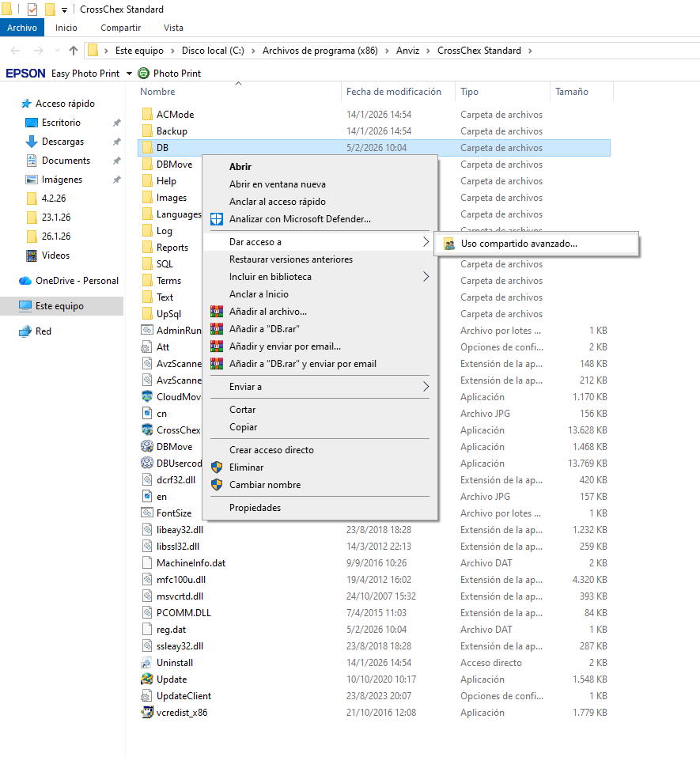Screen dimensions: 700x757
Task: Expand the breadcrumb chevron after Este equipo
Action: click(173, 51)
